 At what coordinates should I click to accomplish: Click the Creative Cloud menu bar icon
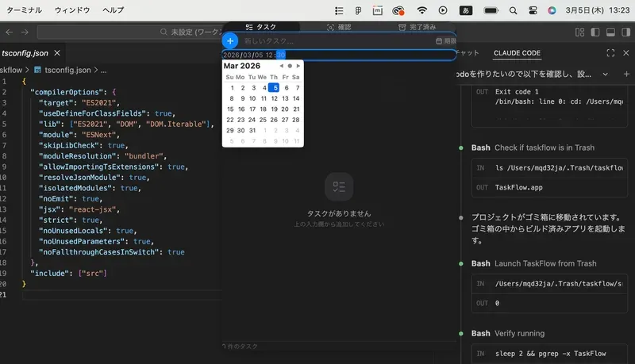coord(398,10)
